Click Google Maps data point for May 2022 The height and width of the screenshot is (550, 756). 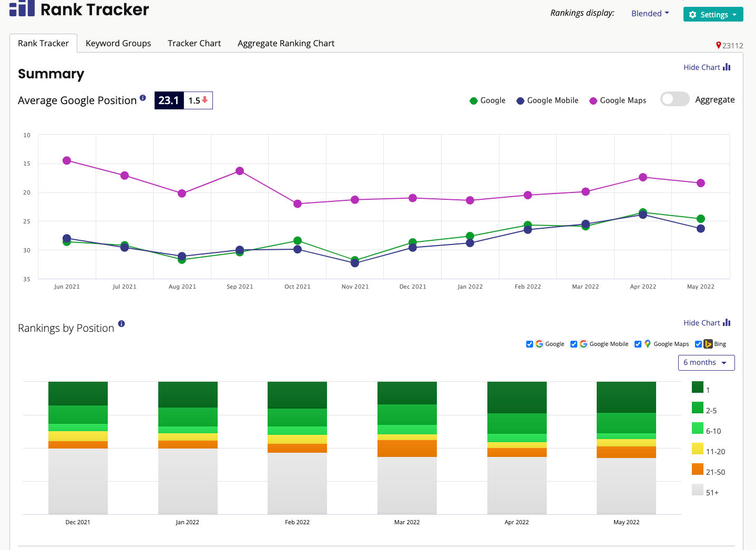pyautogui.click(x=701, y=183)
